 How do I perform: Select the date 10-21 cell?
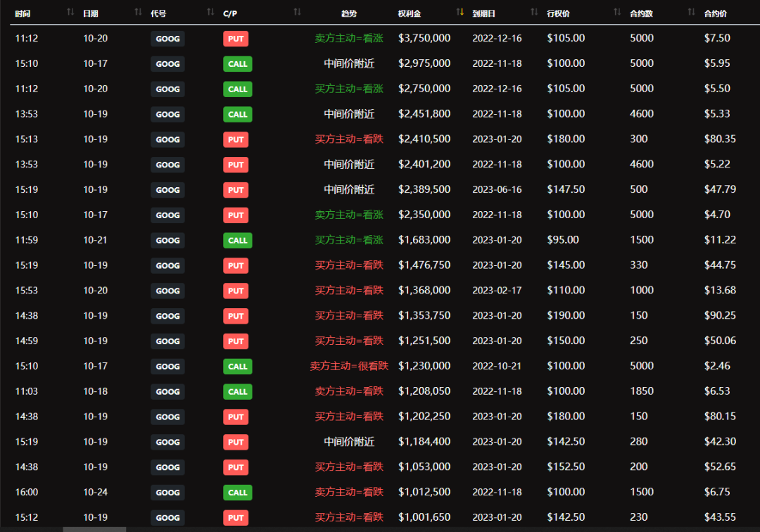coord(96,240)
